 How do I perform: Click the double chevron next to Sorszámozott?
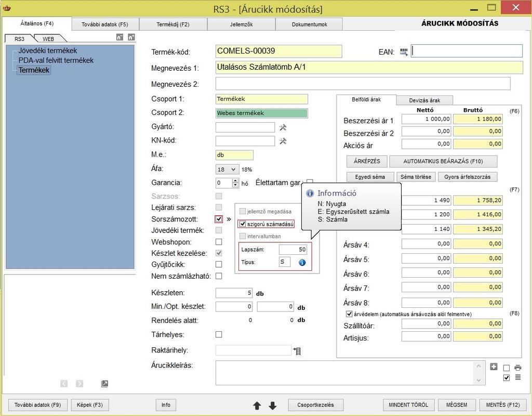pyautogui.click(x=229, y=219)
